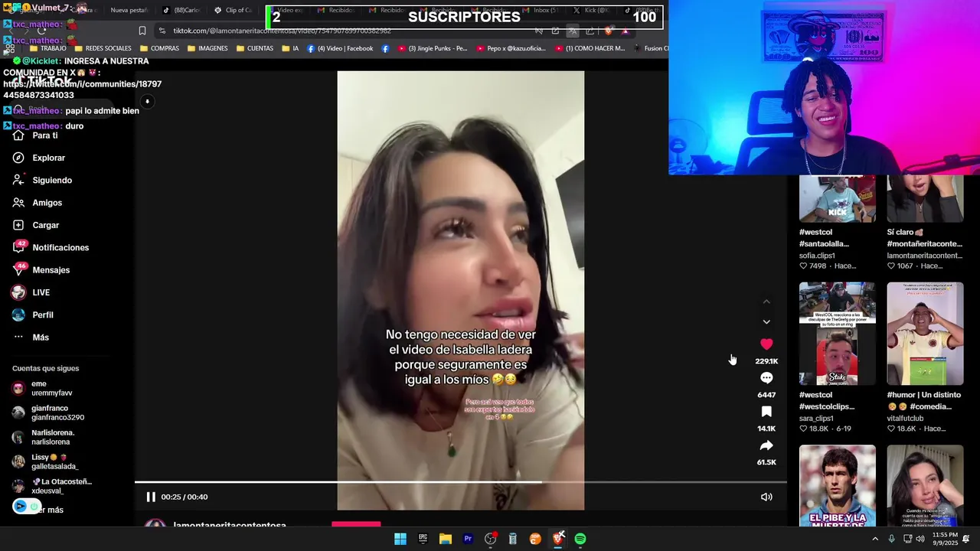Switch to Nueva pestaña tab
Screen dimensions: 980x551
tap(129, 10)
